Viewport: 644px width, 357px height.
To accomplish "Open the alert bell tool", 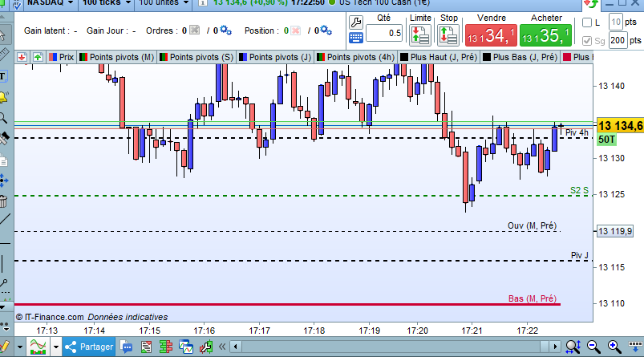I will tap(3, 97).
